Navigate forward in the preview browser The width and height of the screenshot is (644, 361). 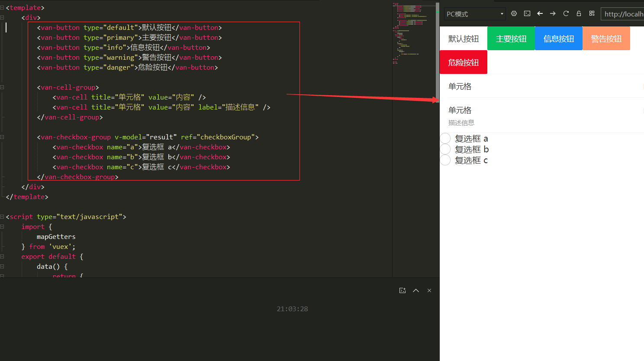pos(553,13)
